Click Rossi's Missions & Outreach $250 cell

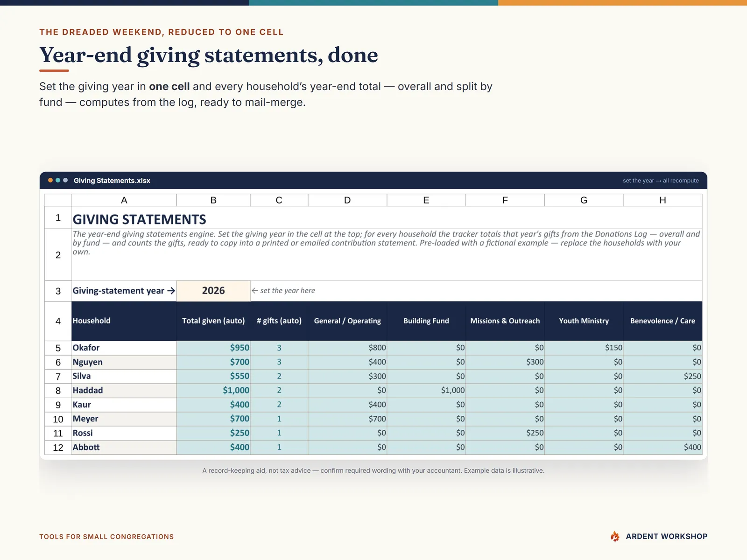click(505, 433)
